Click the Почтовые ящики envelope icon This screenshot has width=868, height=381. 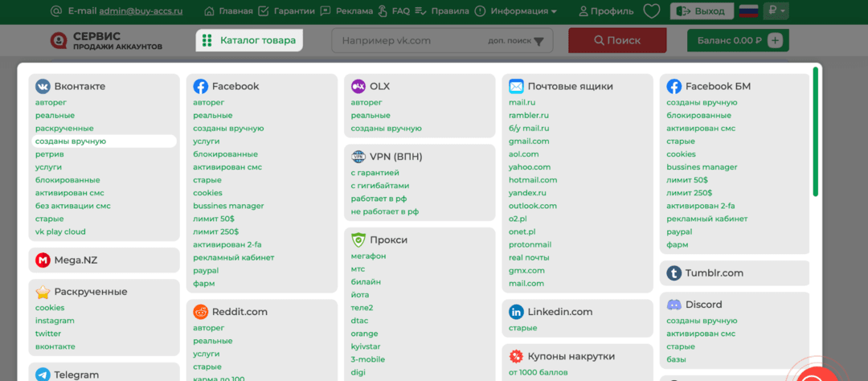click(x=516, y=86)
